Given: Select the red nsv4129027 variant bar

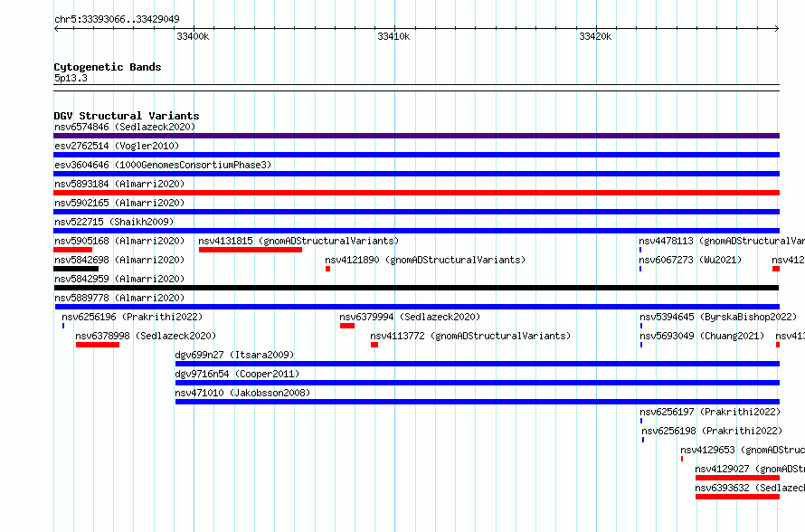Looking at the screenshot, I should (x=737, y=478).
